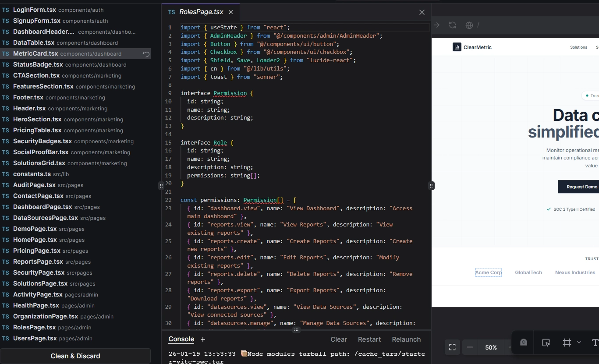
Task: Switch to the Console tab
Action: (x=181, y=339)
